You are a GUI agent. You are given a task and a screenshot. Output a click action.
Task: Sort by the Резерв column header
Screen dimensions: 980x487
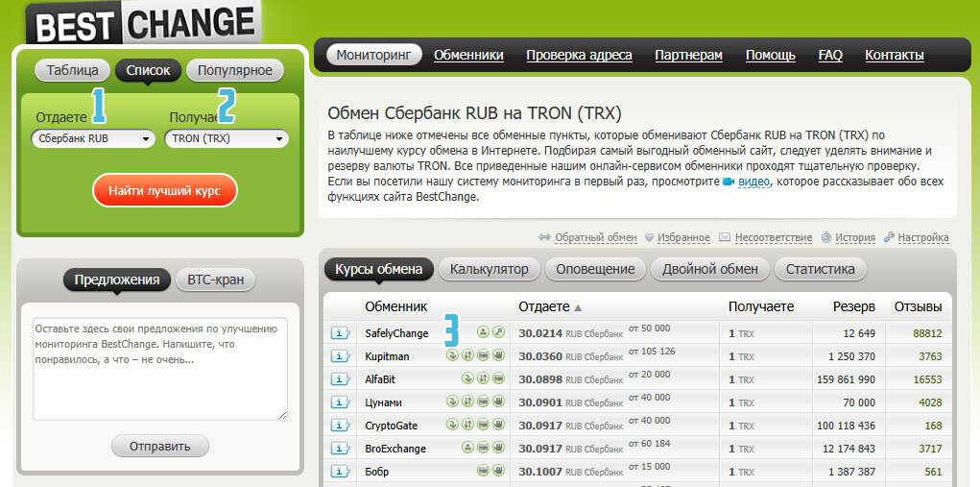click(853, 307)
